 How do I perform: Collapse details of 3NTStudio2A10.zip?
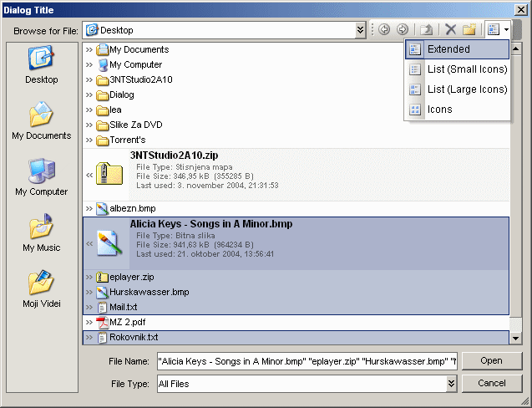point(89,174)
